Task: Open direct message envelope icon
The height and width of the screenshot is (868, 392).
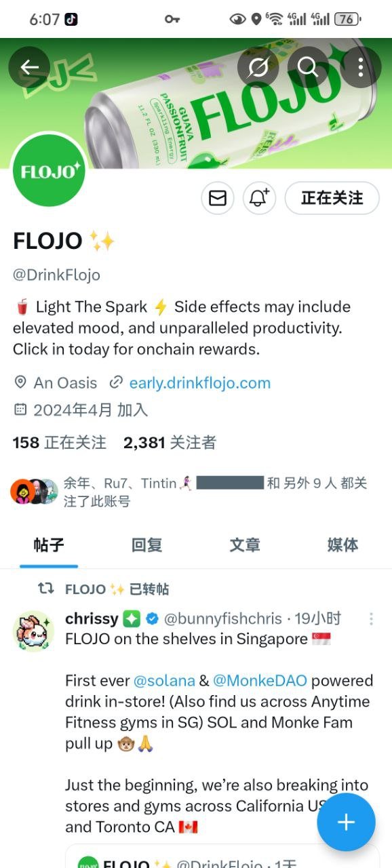Action: coord(218,198)
